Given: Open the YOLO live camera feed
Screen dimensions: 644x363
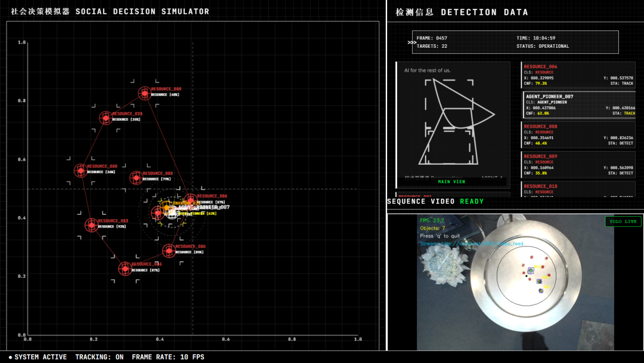Looking at the screenshot, I should (x=515, y=282).
